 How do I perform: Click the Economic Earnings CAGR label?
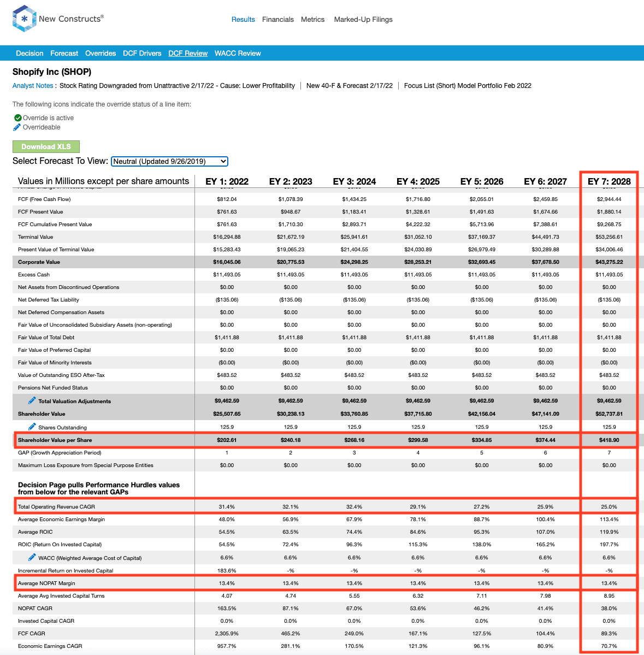pos(50,646)
